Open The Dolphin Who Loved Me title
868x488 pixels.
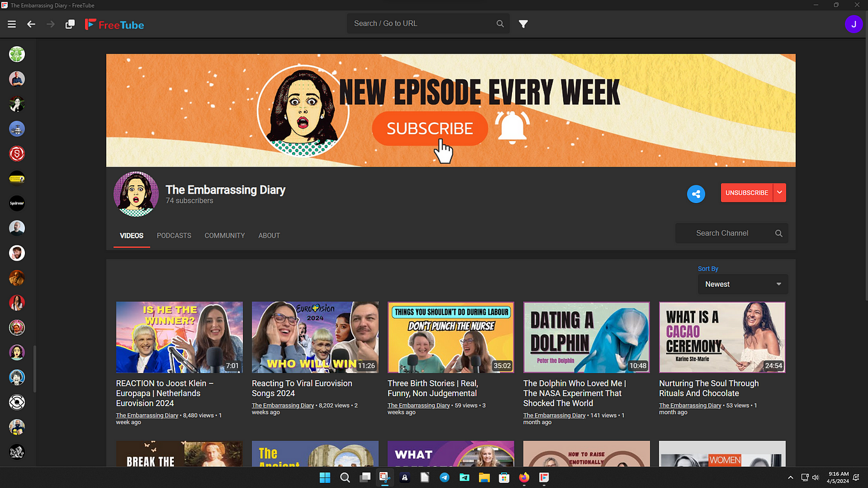(x=574, y=393)
